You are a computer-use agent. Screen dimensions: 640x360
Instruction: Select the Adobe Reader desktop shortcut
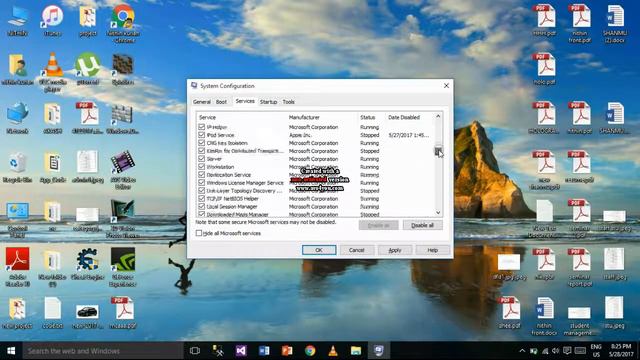17,267
